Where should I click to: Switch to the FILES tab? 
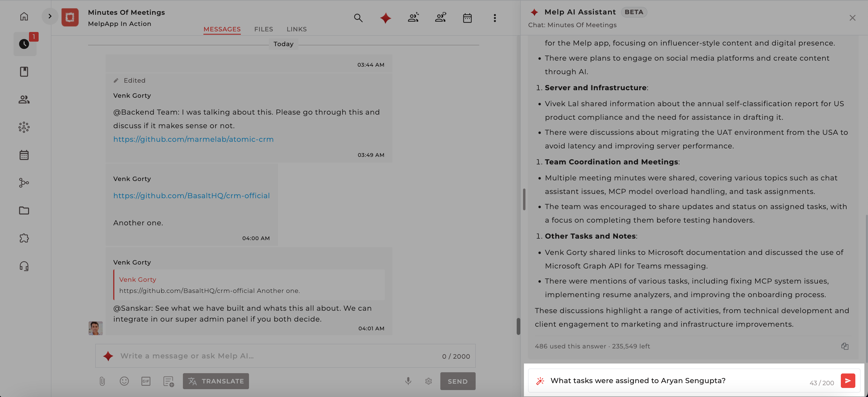[263, 29]
